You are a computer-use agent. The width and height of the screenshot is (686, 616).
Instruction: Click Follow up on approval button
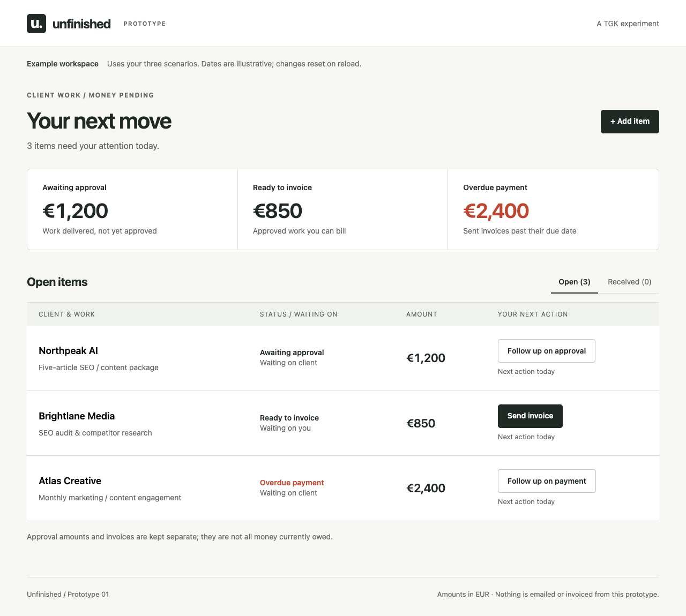pos(547,351)
